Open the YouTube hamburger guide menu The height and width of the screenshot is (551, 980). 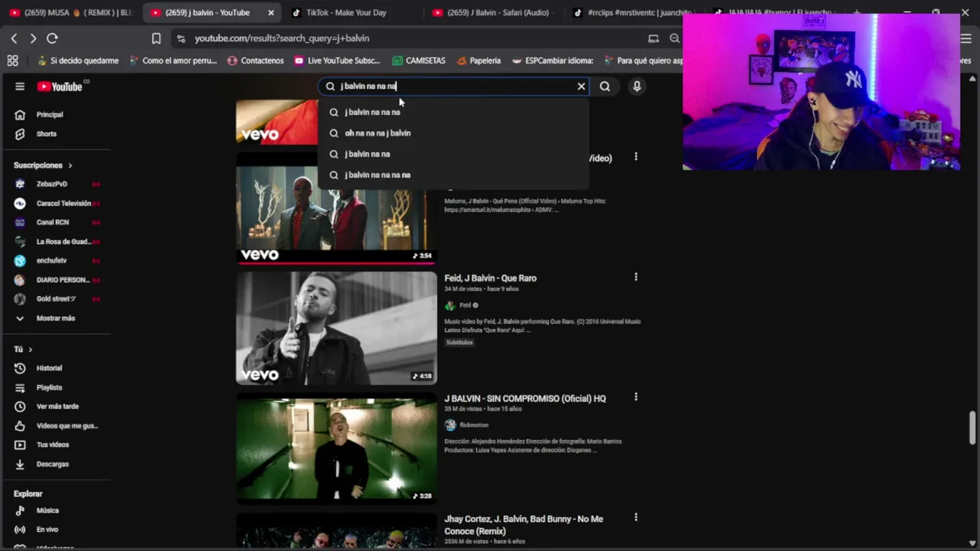point(20,86)
